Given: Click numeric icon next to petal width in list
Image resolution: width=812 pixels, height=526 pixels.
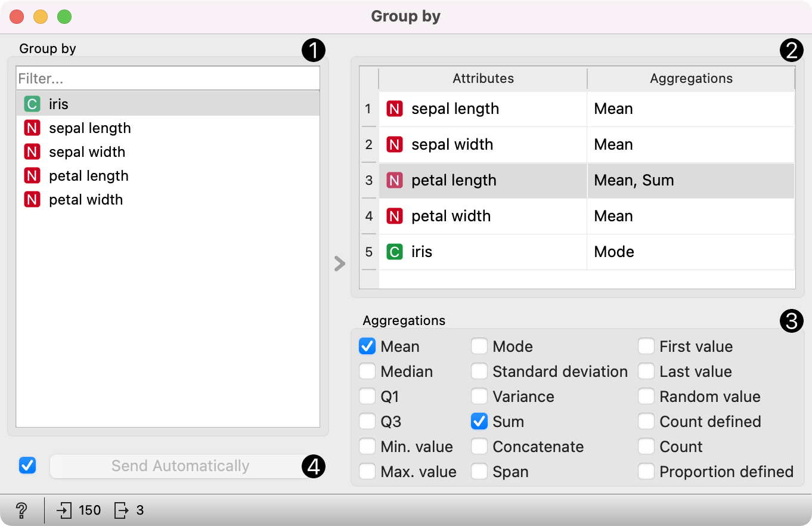Looking at the screenshot, I should 32,200.
